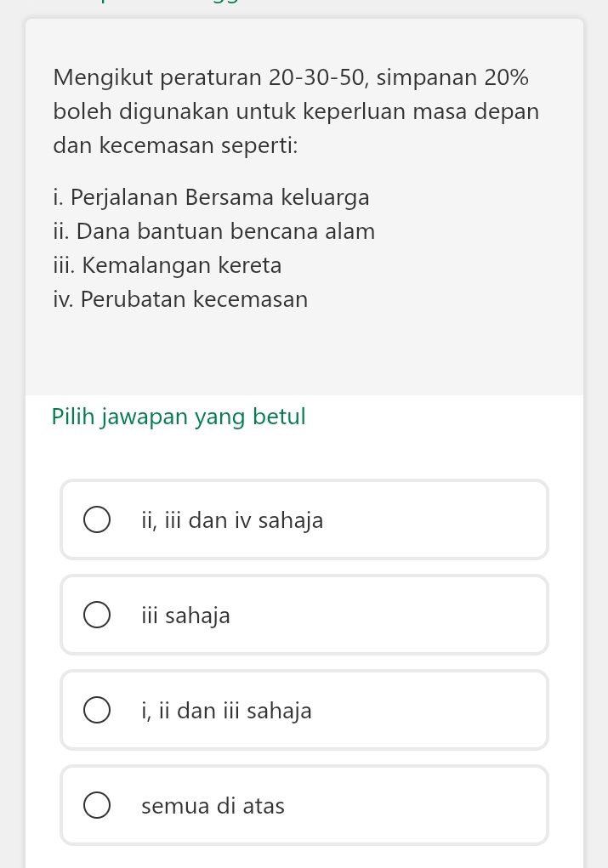The width and height of the screenshot is (608, 868).
Task: Tap the "semua di atas" option label
Action: pos(213,806)
